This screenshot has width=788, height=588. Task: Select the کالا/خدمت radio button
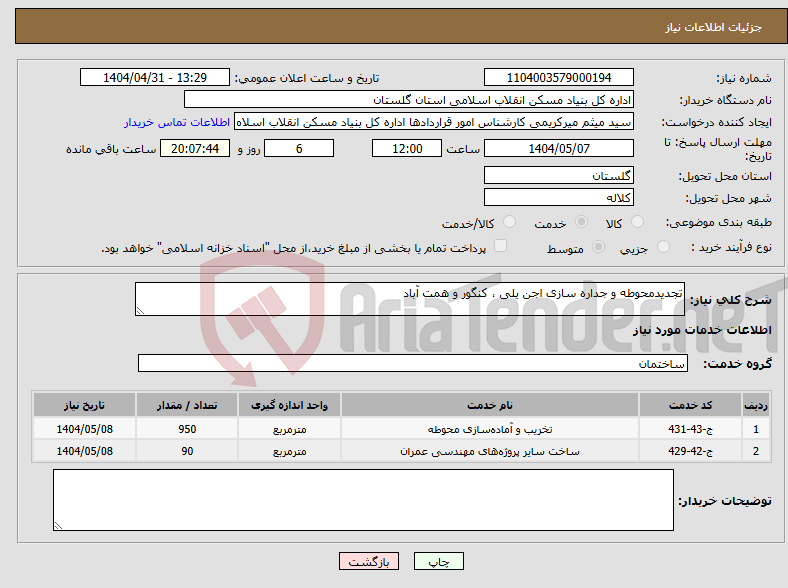510,222
